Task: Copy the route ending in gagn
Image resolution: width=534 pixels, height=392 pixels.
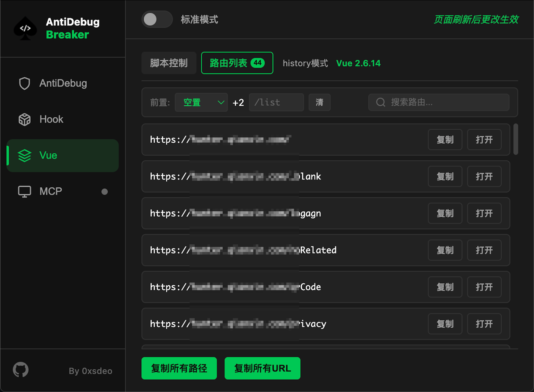Action: coord(445,213)
